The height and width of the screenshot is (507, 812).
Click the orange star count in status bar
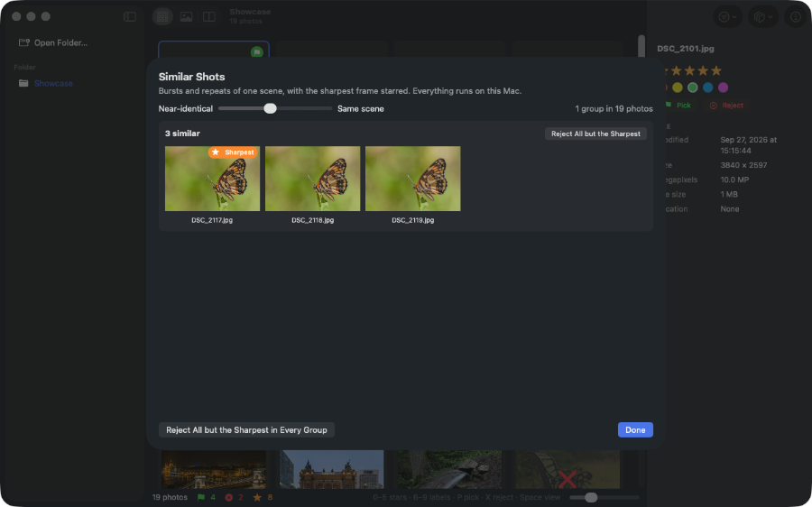[x=262, y=497]
